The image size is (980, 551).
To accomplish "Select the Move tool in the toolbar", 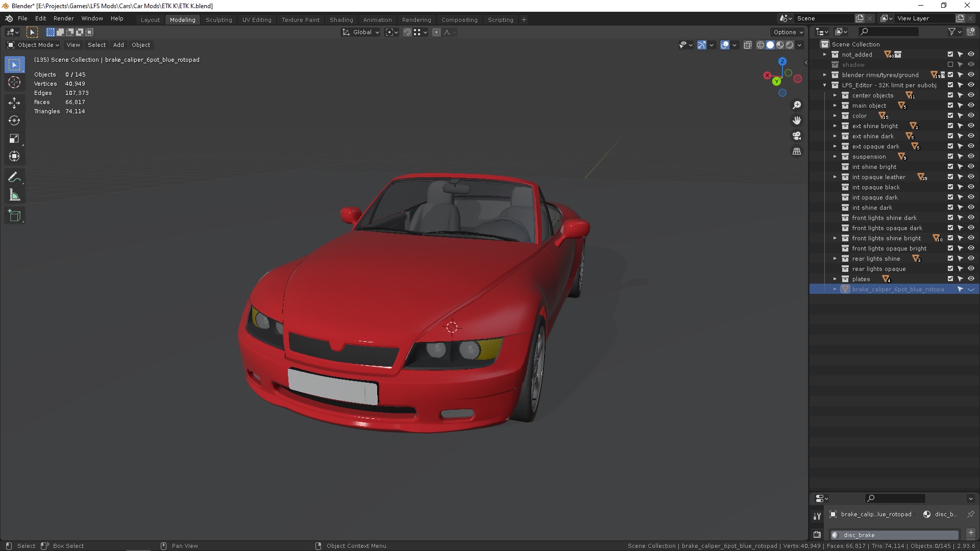I will click(x=14, y=103).
